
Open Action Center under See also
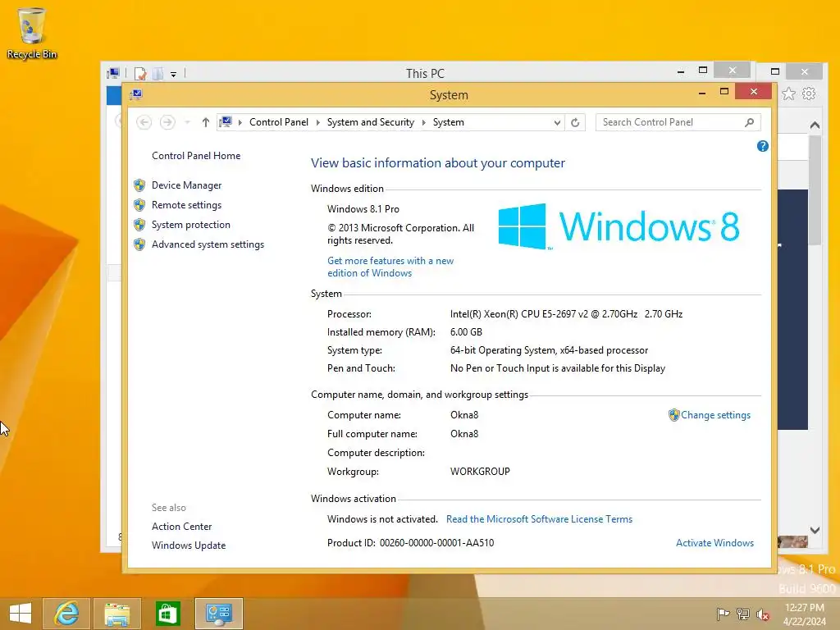[x=181, y=527]
